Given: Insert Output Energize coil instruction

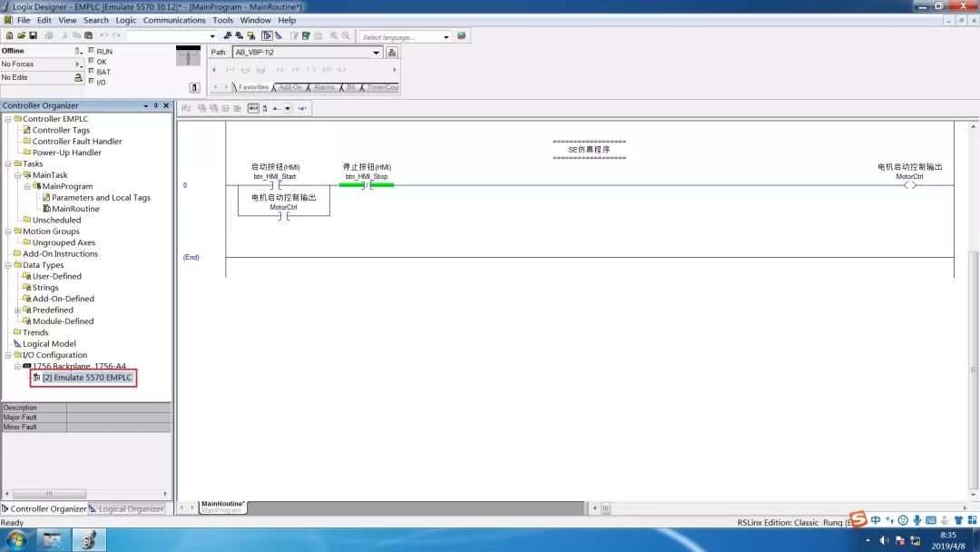Looking at the screenshot, I should [310, 69].
